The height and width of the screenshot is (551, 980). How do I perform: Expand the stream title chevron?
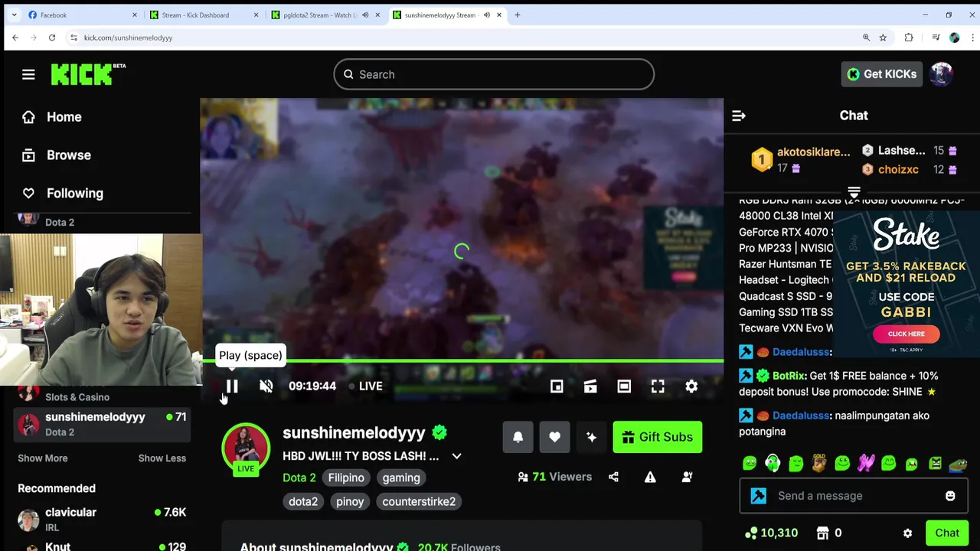[456, 456]
